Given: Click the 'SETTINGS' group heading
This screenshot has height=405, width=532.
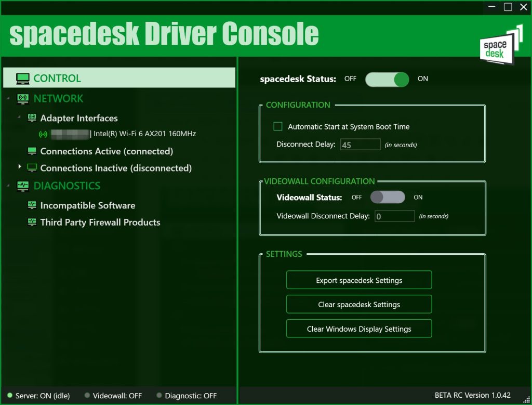Looking at the screenshot, I should tap(284, 254).
